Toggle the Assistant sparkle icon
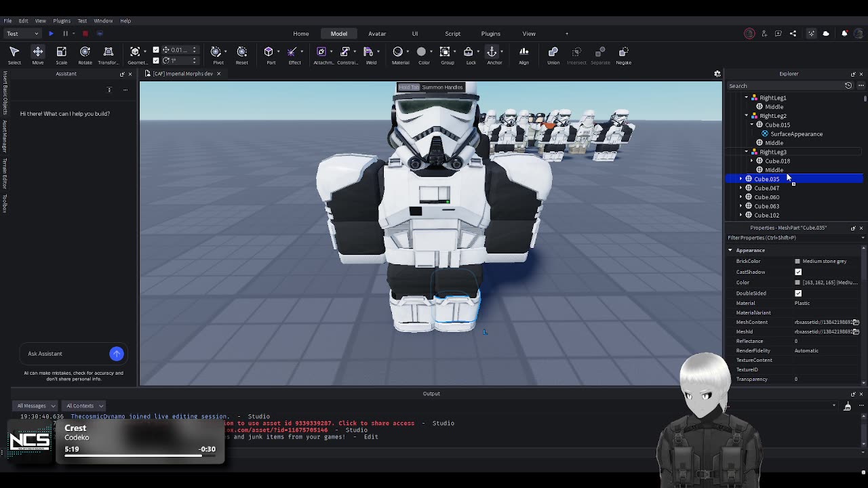 (x=812, y=33)
